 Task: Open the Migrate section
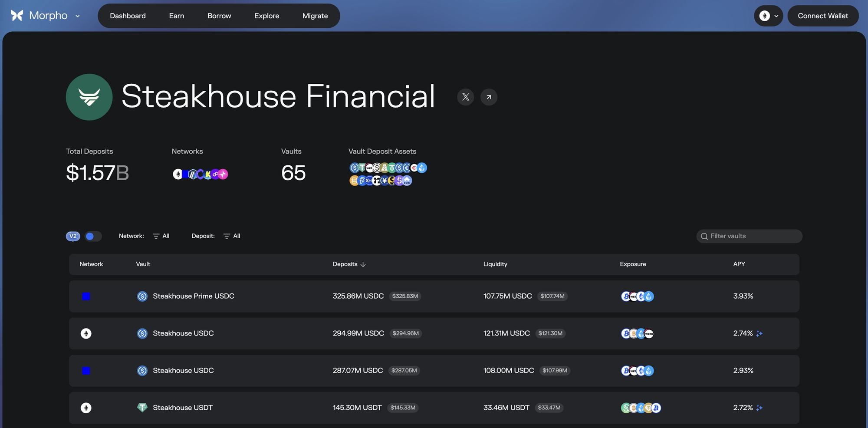pyautogui.click(x=315, y=16)
